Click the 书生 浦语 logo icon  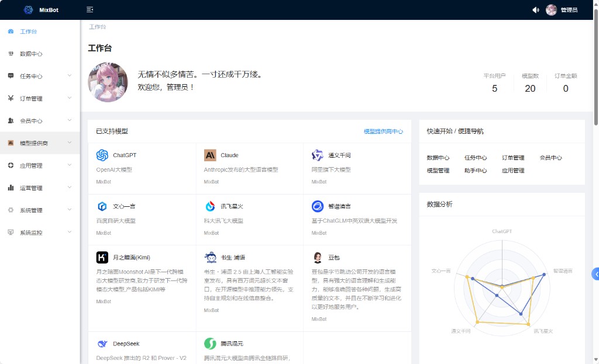pos(210,258)
